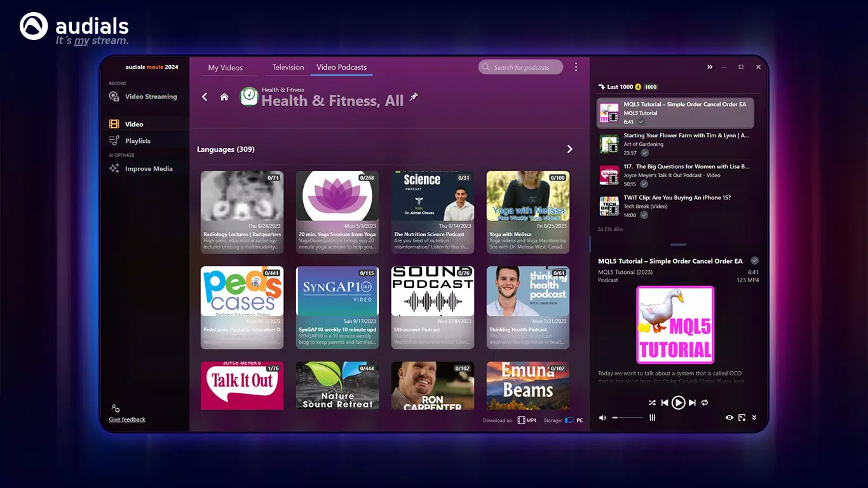The width and height of the screenshot is (868, 488).
Task: Select Improve Media label in sidebar
Action: 149,169
